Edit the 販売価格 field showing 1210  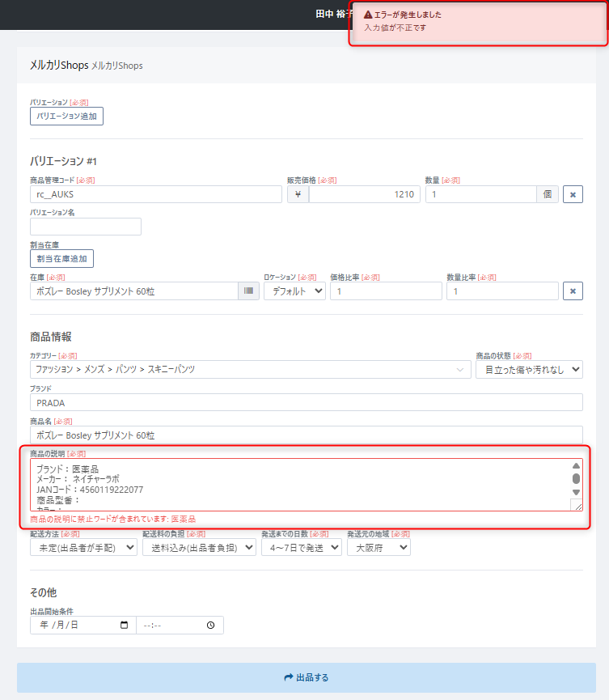(365, 194)
